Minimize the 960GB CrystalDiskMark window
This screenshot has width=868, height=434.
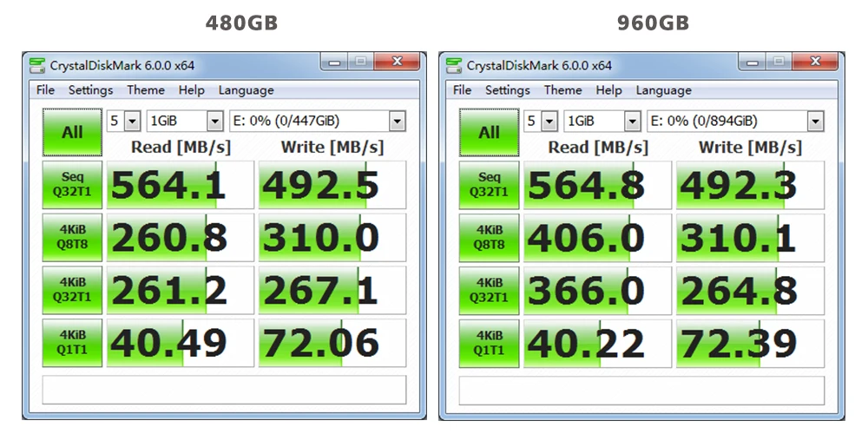tap(752, 62)
